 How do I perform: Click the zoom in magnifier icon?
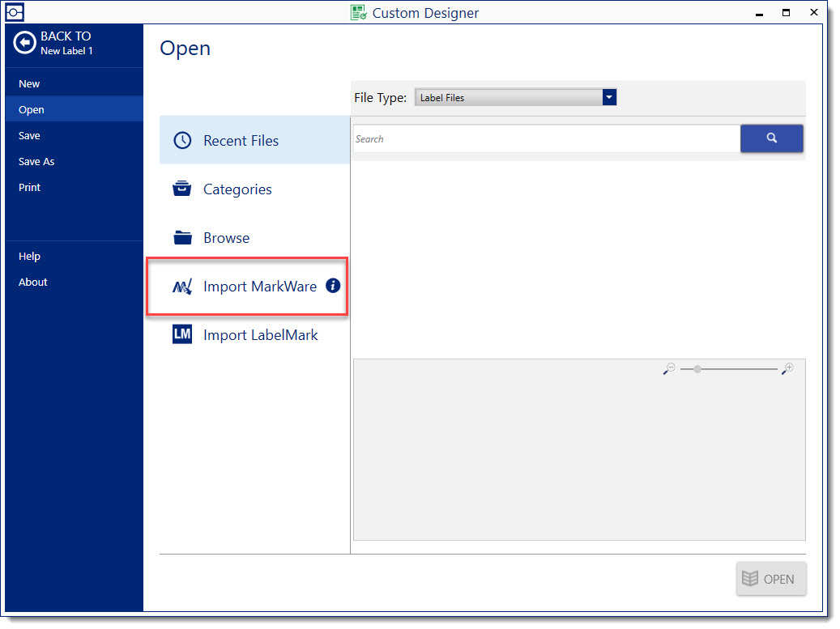coord(787,369)
